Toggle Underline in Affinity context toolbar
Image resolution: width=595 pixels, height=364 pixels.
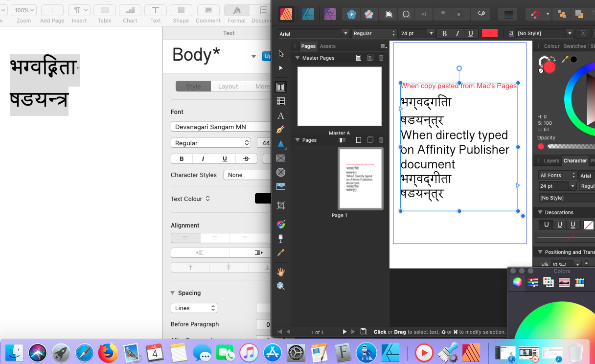click(x=471, y=33)
